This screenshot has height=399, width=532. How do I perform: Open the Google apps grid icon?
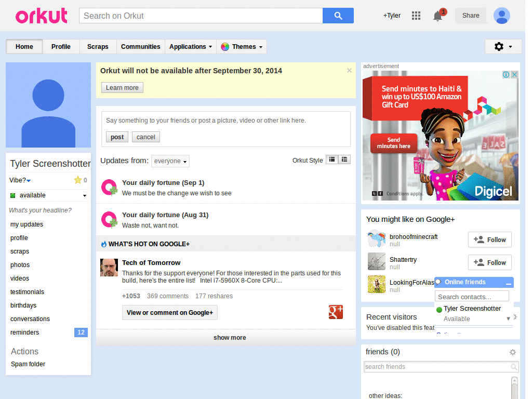click(416, 16)
